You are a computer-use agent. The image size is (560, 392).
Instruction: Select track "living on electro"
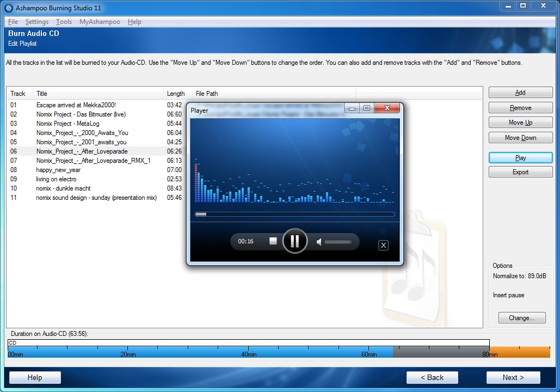(x=56, y=179)
